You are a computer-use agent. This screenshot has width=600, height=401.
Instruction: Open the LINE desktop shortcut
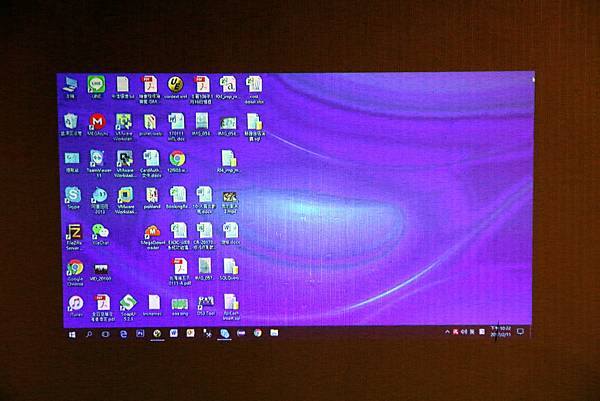point(96,88)
